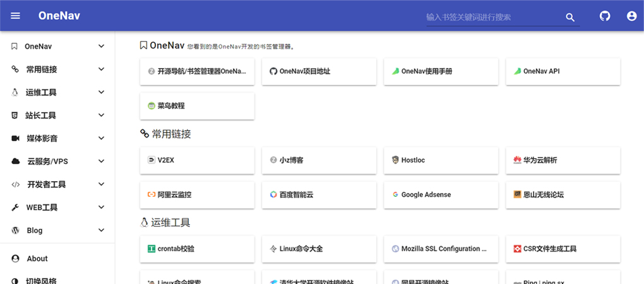Open the Linux命令大全 card
The image size is (644, 284).
click(319, 249)
